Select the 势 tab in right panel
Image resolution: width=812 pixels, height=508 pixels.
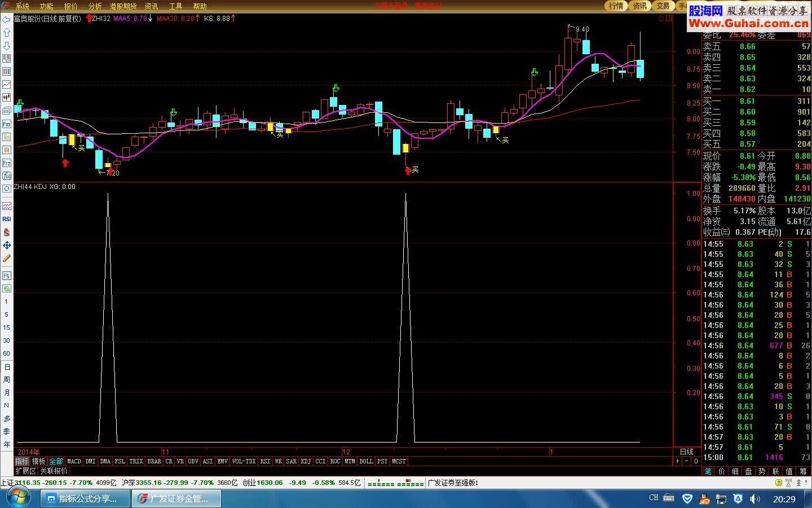(762, 471)
